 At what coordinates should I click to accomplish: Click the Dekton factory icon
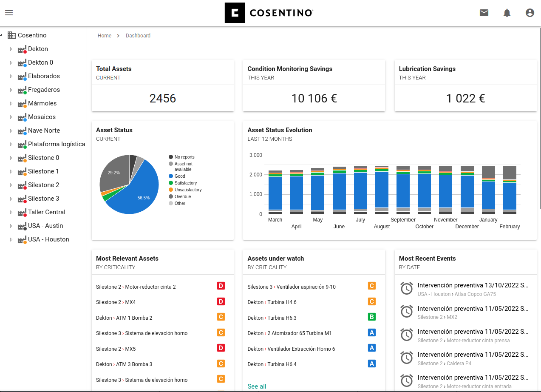click(22, 49)
